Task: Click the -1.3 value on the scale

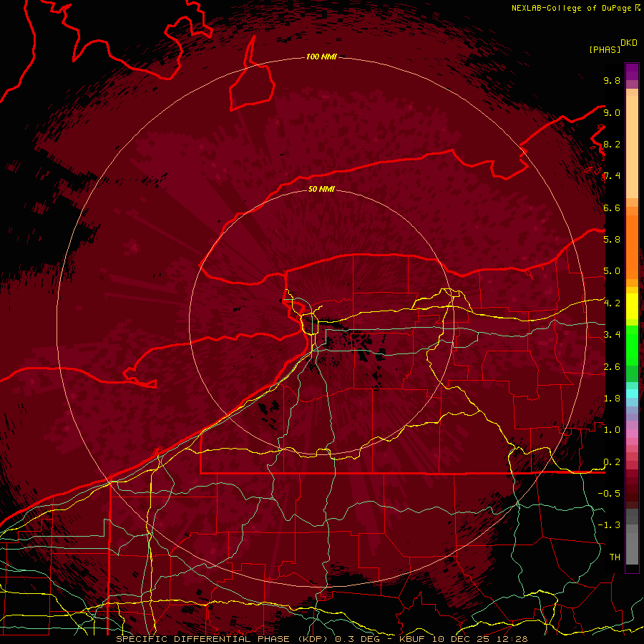Action: 609,525
